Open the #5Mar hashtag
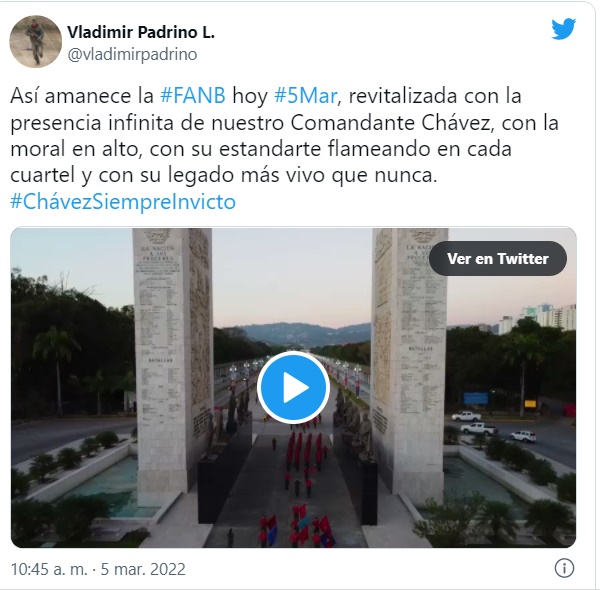The image size is (600, 590). coord(306,95)
